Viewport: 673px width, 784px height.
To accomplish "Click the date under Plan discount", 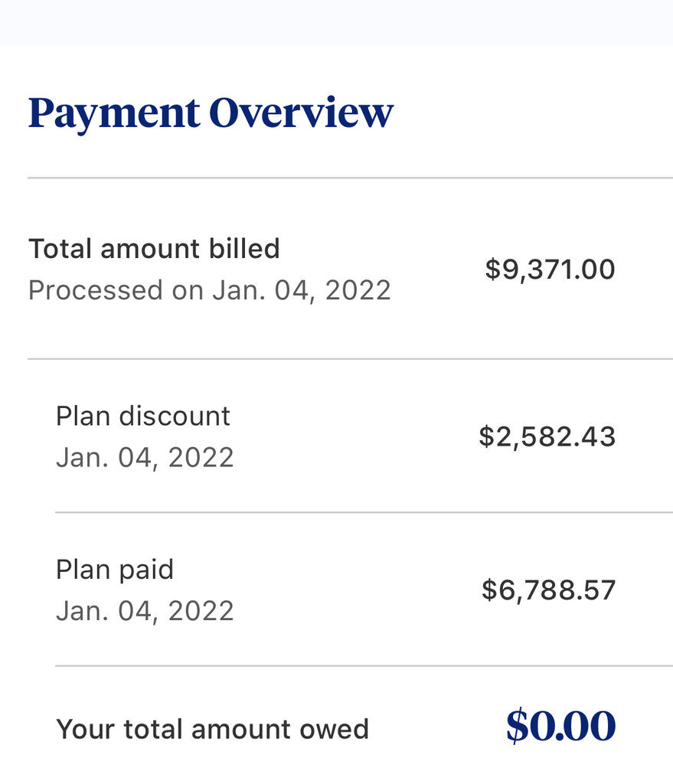I will (145, 458).
